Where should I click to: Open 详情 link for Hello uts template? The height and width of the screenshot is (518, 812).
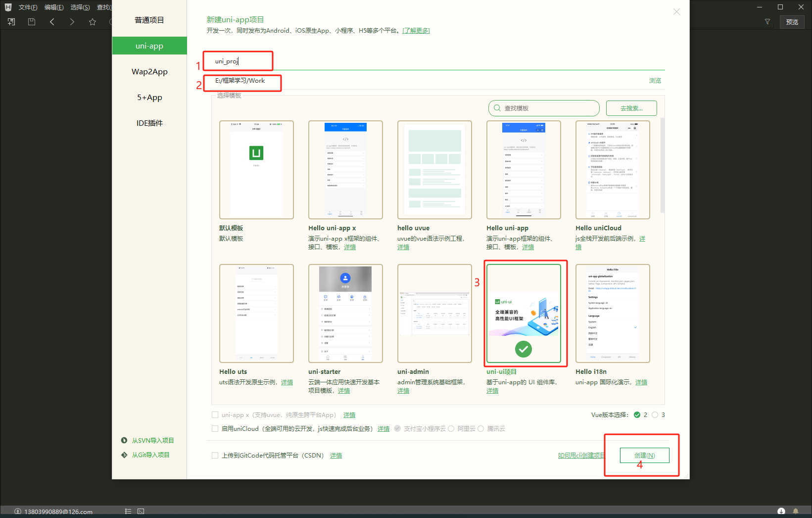pos(287,382)
